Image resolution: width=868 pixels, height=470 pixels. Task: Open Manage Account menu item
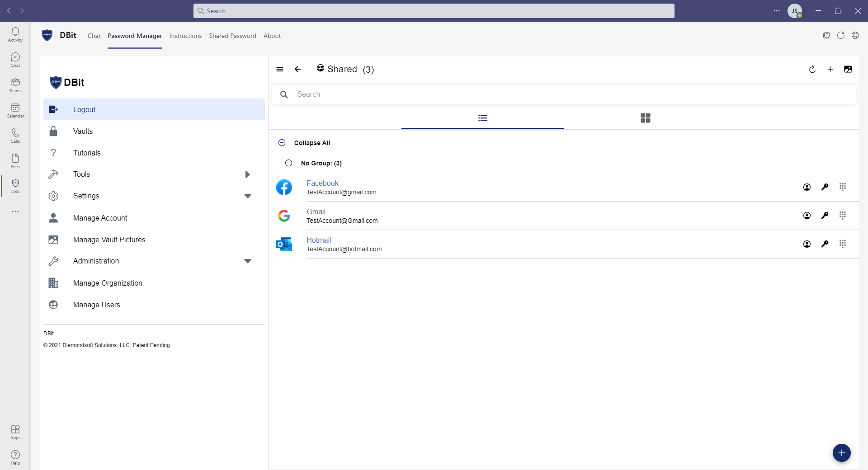coord(154,218)
